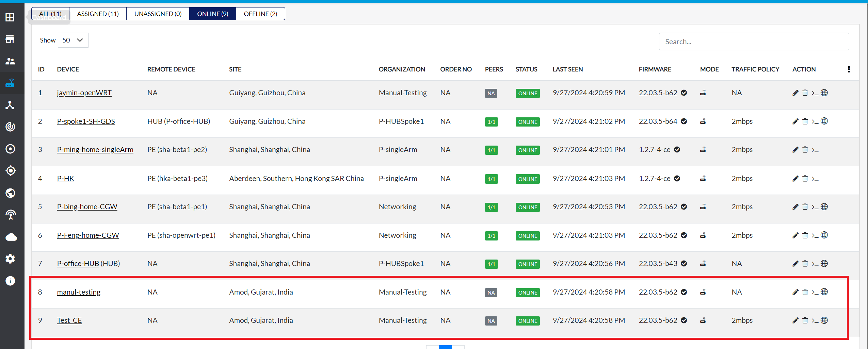Click the radar sweep icon in sidebar
The height and width of the screenshot is (349, 868).
pyautogui.click(x=10, y=127)
